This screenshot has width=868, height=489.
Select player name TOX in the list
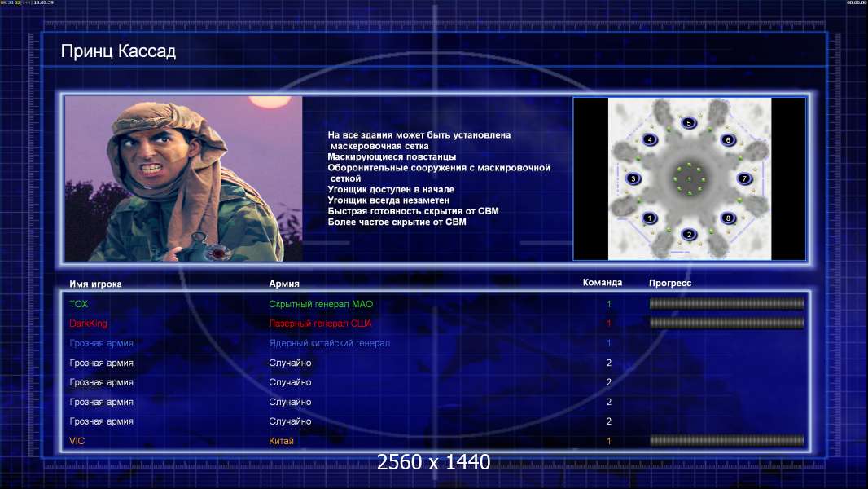79,304
